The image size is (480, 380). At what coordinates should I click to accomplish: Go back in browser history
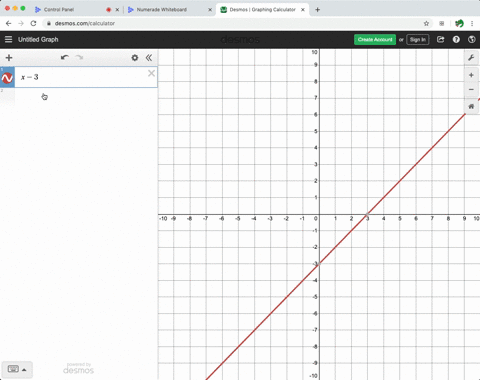pos(9,23)
